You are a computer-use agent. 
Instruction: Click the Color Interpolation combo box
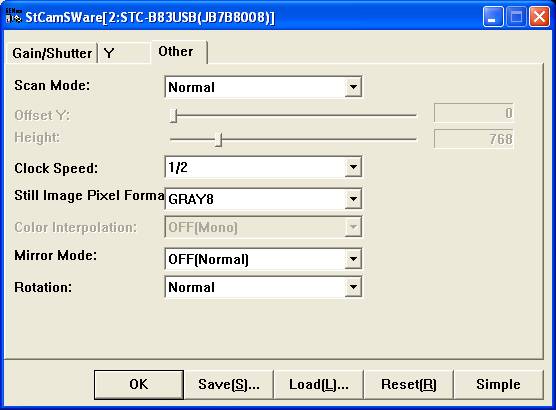tap(263, 227)
